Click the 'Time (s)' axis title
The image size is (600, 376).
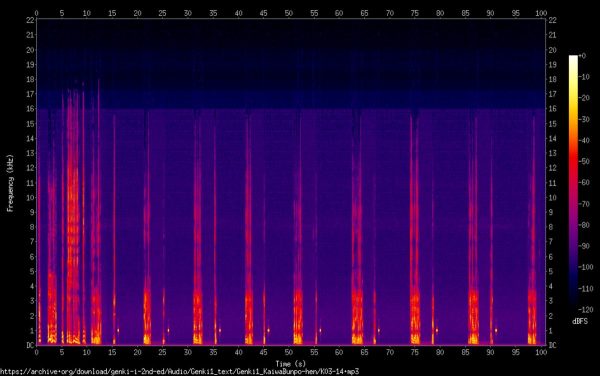tap(290, 363)
